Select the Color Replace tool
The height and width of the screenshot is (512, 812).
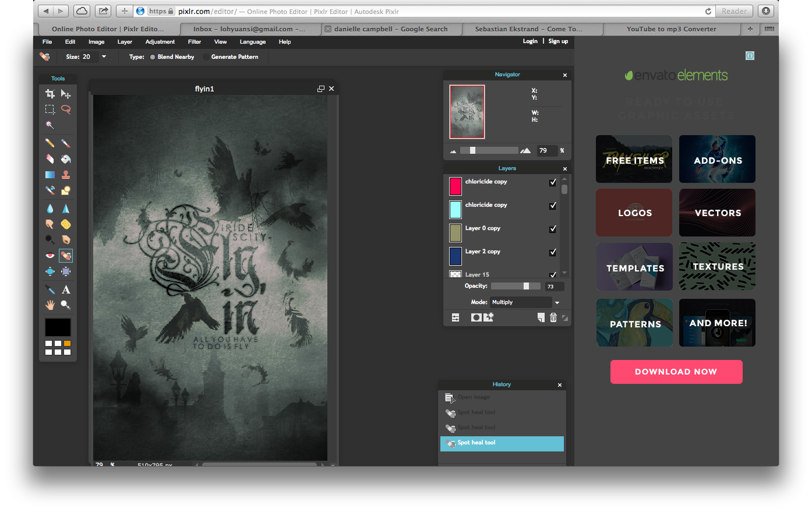[x=50, y=190]
